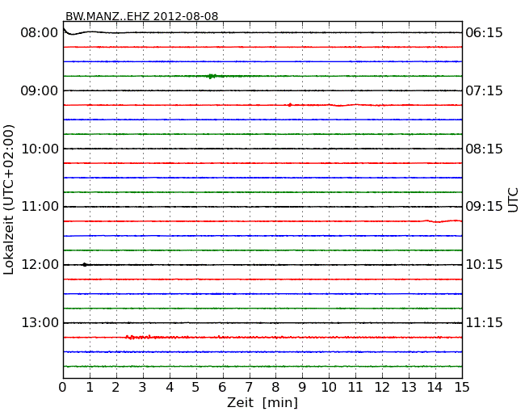Click the 12:00 local time label

40,265
